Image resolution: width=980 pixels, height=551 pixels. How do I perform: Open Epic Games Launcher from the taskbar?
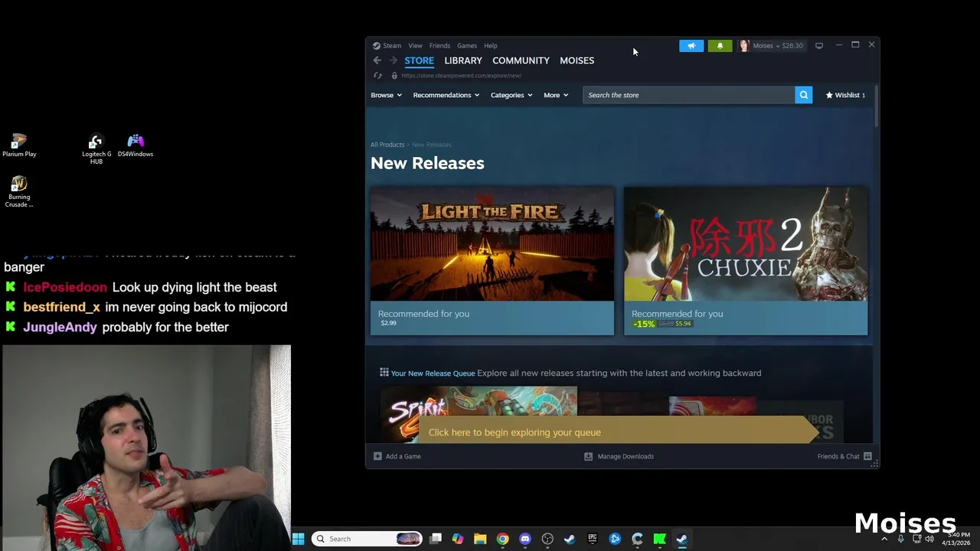592,539
